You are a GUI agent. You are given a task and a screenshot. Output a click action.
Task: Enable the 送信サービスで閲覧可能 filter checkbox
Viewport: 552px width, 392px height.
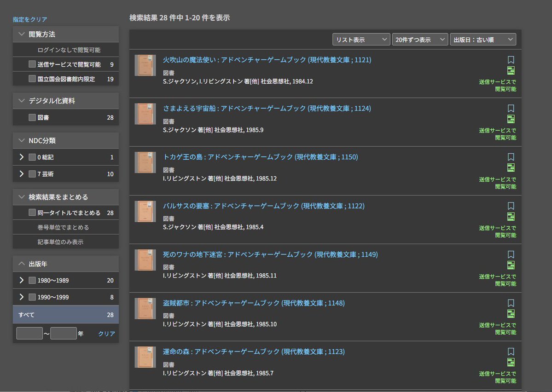[32, 65]
